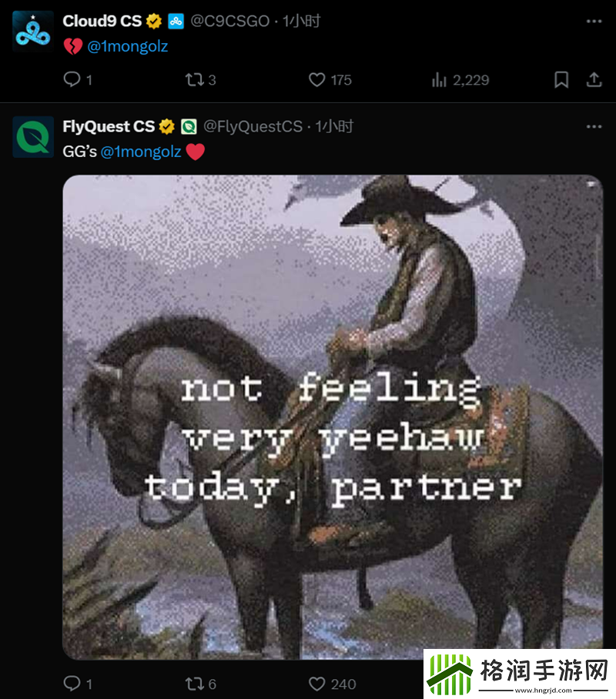The height and width of the screenshot is (699, 616).
Task: Click the Cloud9 affiliation badge icon
Action: click(x=176, y=21)
